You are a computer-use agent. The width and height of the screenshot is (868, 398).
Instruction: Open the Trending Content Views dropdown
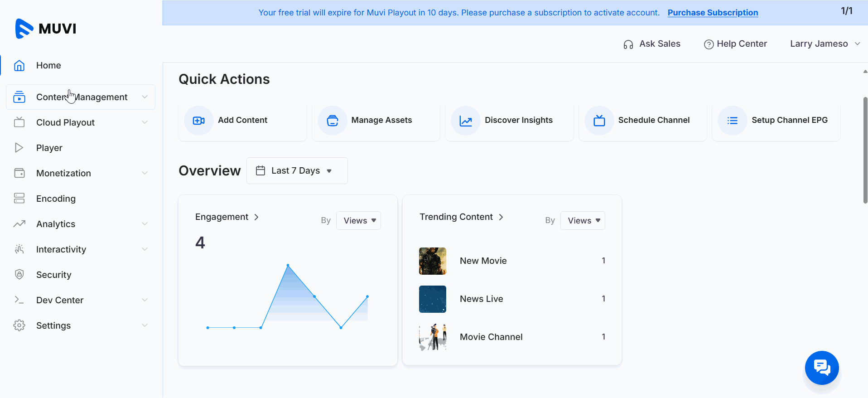pyautogui.click(x=583, y=221)
